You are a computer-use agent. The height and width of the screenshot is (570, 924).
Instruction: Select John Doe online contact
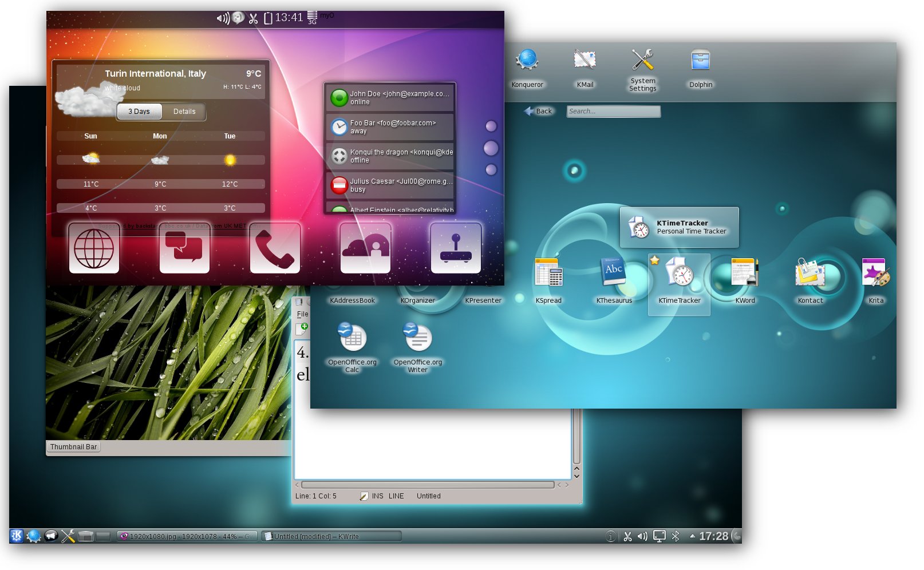390,98
